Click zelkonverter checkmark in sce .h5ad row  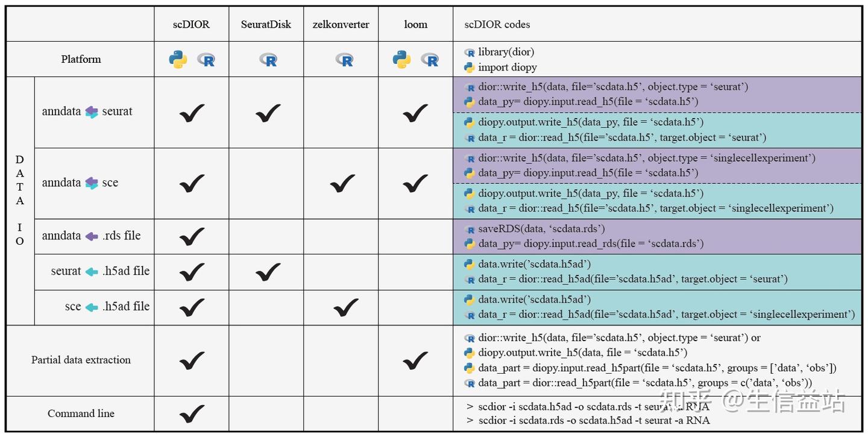345,307
